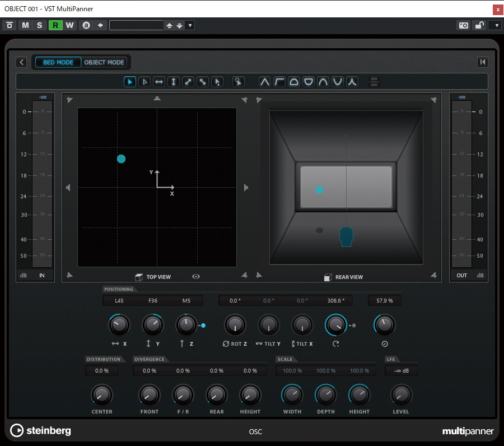Switch to BED MODE

(58, 62)
